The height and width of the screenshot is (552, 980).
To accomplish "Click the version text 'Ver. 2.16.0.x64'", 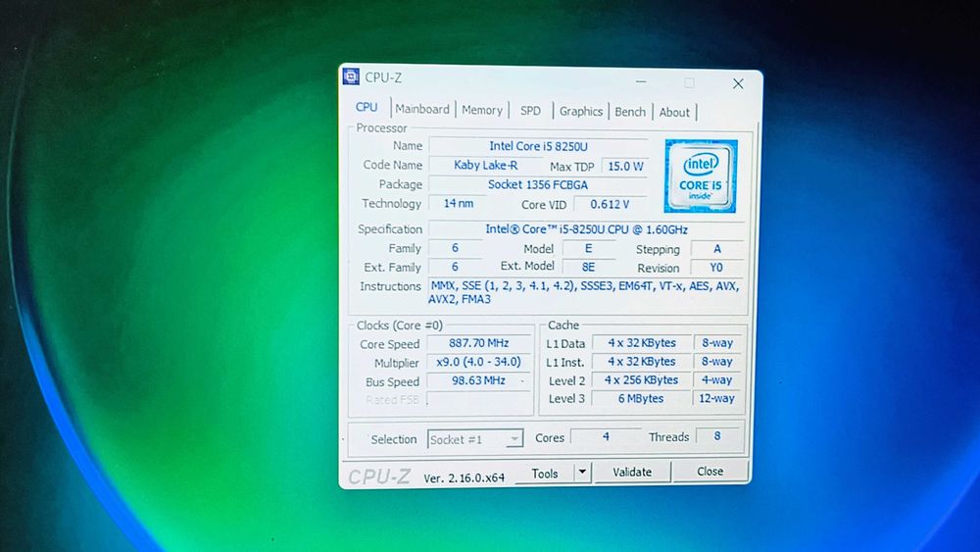I will pos(464,478).
